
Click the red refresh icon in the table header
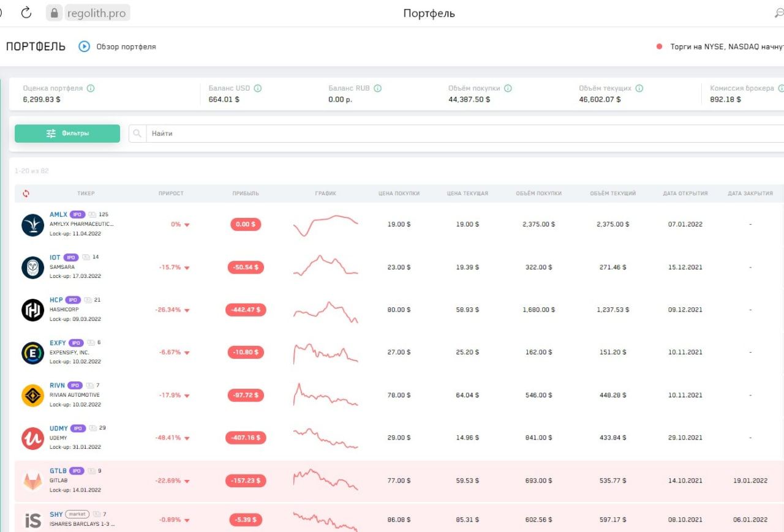click(x=26, y=193)
